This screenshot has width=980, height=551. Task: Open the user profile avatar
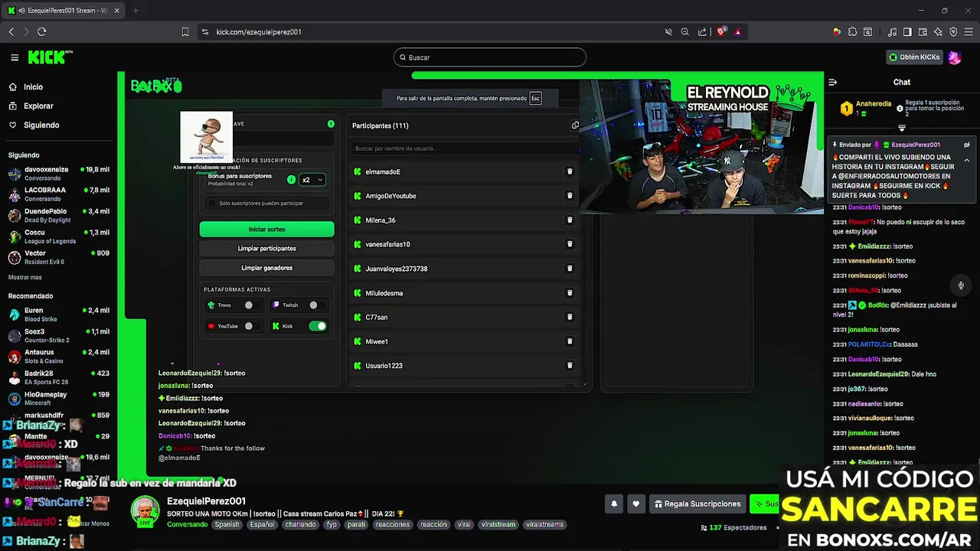click(954, 57)
